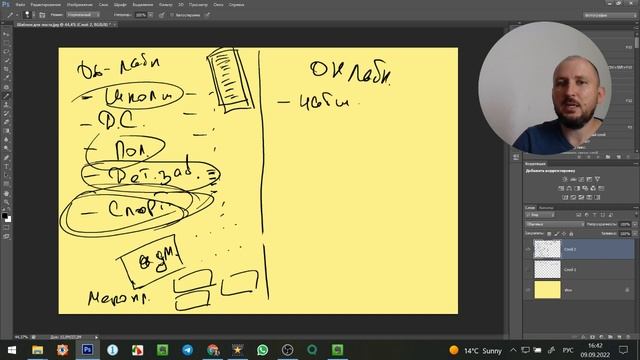This screenshot has height=360, width=640.
Task: Select the Eraser tool
Action: [x=6, y=122]
